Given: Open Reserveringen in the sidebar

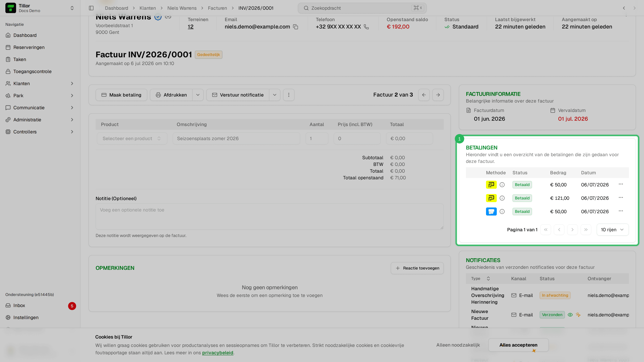Looking at the screenshot, I should pyautogui.click(x=40, y=47).
